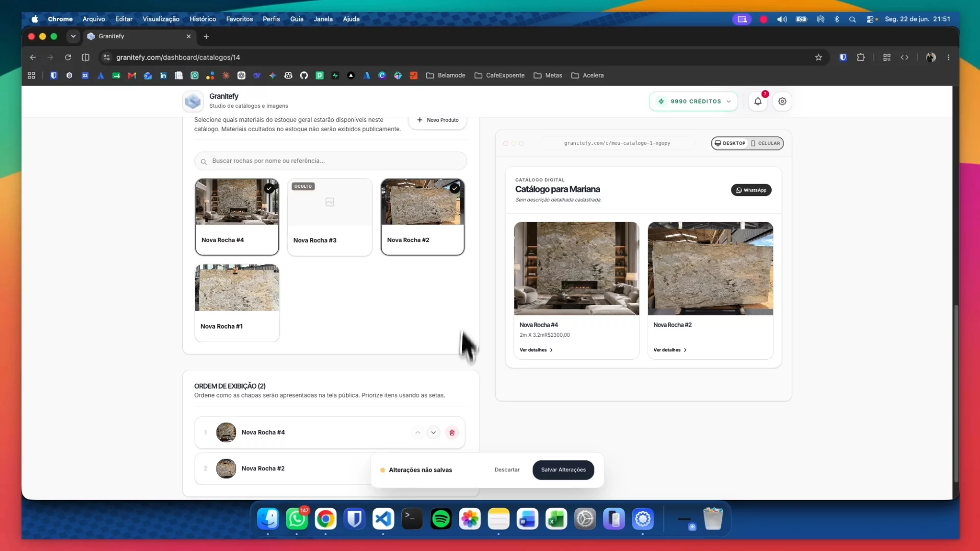
Task: Open the Claude starburst bookmark
Action: [226, 76]
